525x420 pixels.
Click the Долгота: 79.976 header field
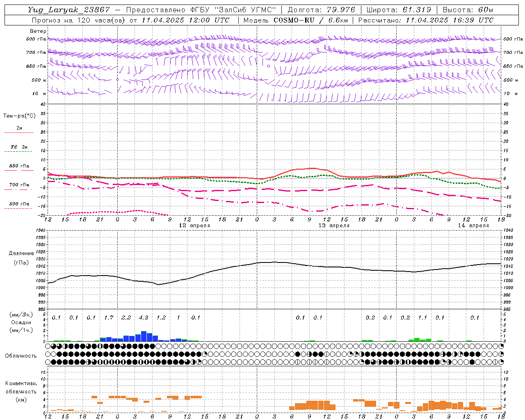[x=321, y=10]
